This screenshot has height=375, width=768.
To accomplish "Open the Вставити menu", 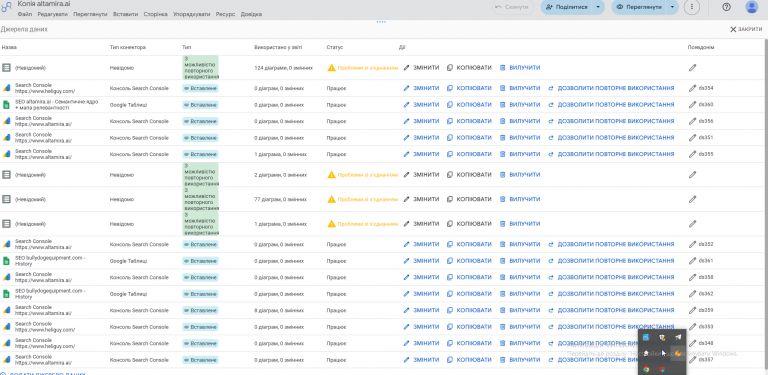I will click(x=125, y=14).
